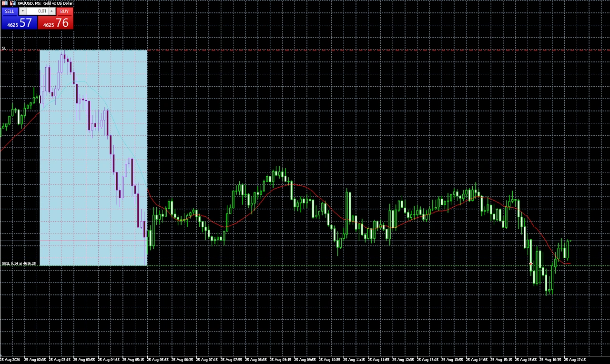Click the red BUY button
This screenshot has height=364, width=610.
[64, 11]
